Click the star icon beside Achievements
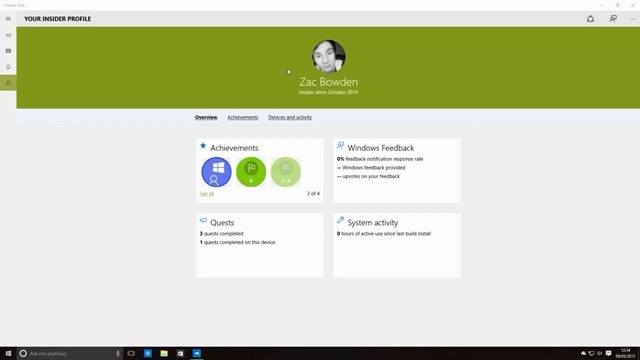This screenshot has height=360, width=640. pos(203,145)
